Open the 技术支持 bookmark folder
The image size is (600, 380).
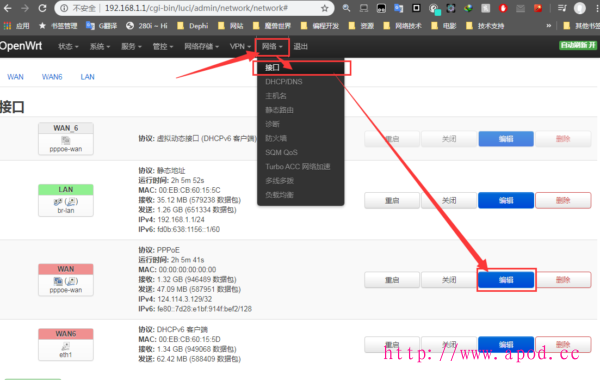tap(485, 26)
